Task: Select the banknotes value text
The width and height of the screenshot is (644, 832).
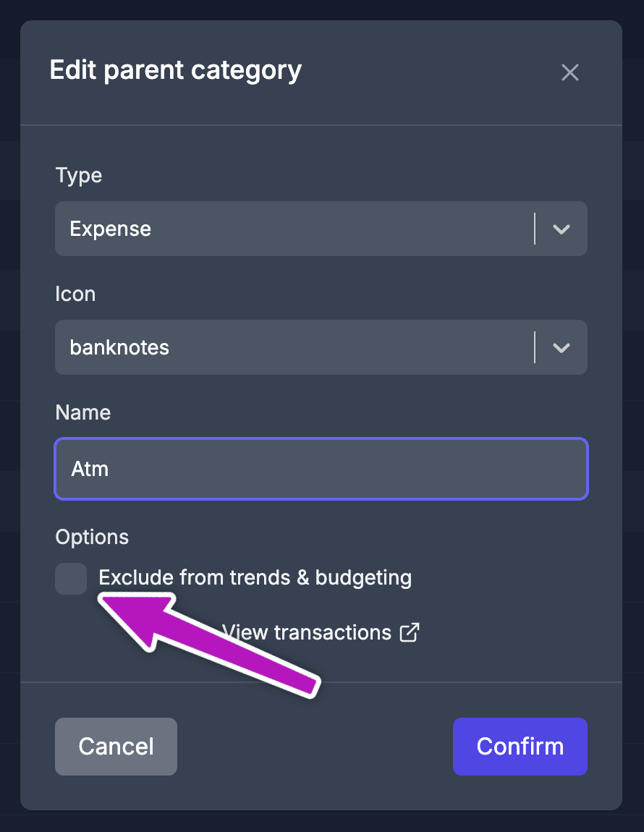Action: 119,347
